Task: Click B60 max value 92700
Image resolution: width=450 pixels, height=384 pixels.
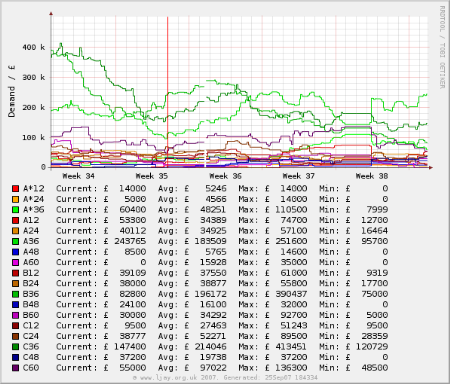Action: (294, 315)
